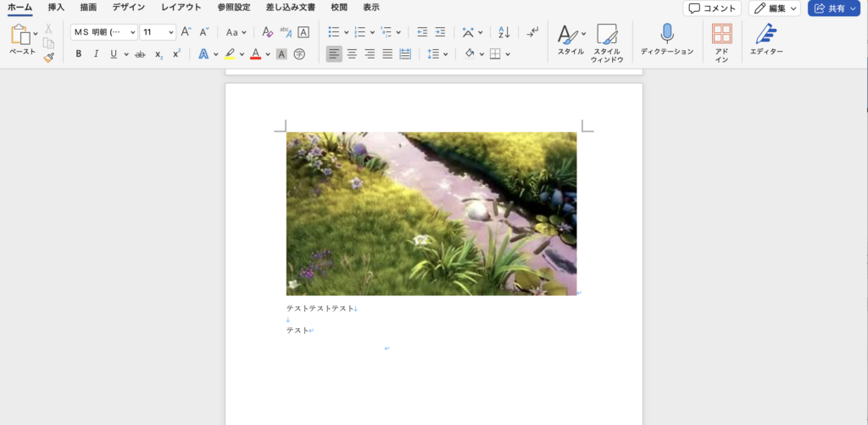Switch to the レイアウト tab
Image resolution: width=868 pixels, height=425 pixels.
[181, 8]
